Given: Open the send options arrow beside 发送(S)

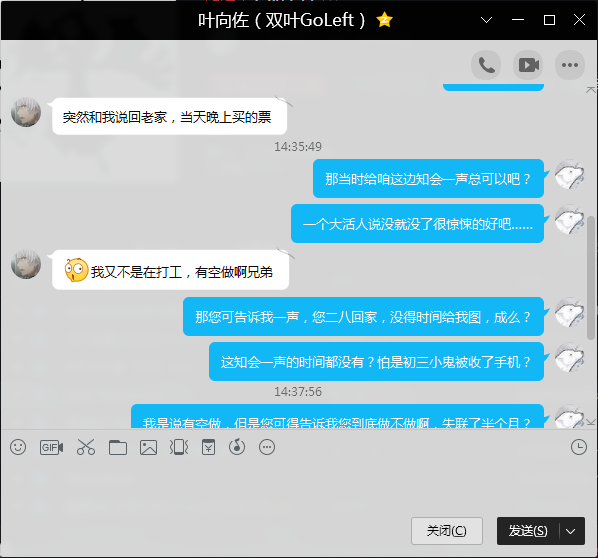Looking at the screenshot, I should pyautogui.click(x=571, y=531).
